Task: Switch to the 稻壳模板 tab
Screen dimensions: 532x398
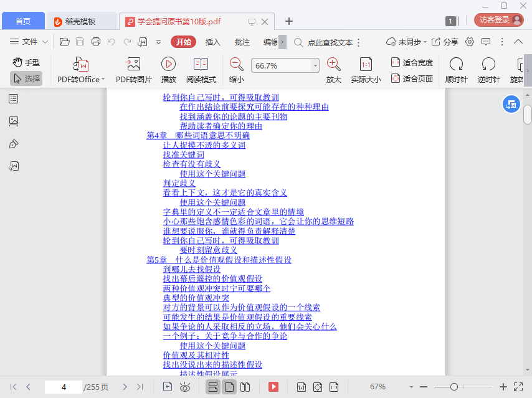Action: tap(80, 21)
